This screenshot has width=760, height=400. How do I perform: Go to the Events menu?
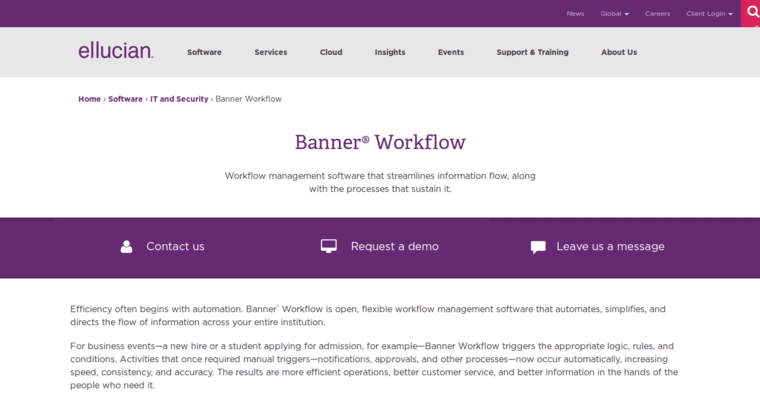[x=450, y=52]
